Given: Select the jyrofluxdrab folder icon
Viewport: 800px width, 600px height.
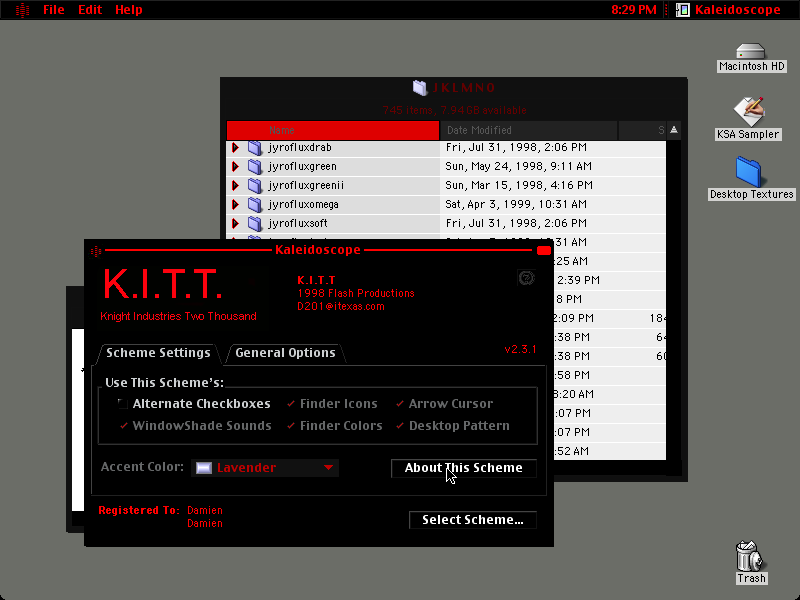Looking at the screenshot, I should click(255, 147).
